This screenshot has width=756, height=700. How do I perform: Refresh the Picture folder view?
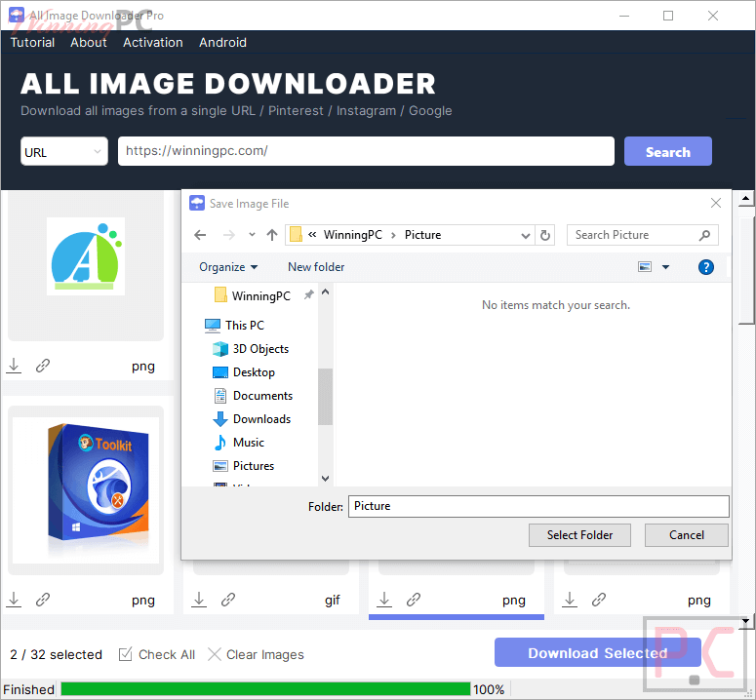click(x=545, y=236)
